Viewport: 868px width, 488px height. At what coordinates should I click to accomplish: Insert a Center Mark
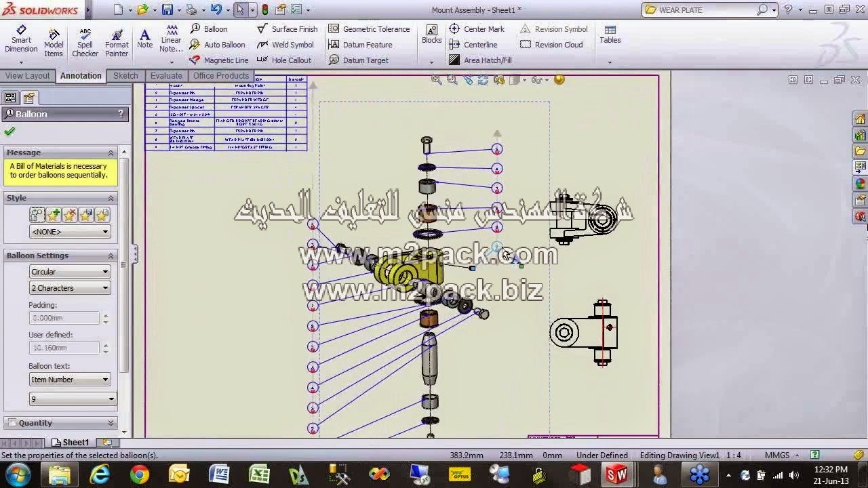477,29
